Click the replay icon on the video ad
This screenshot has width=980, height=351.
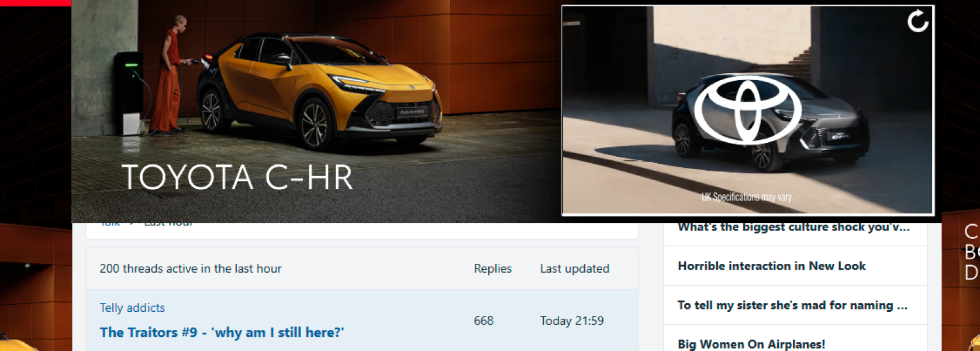917,22
